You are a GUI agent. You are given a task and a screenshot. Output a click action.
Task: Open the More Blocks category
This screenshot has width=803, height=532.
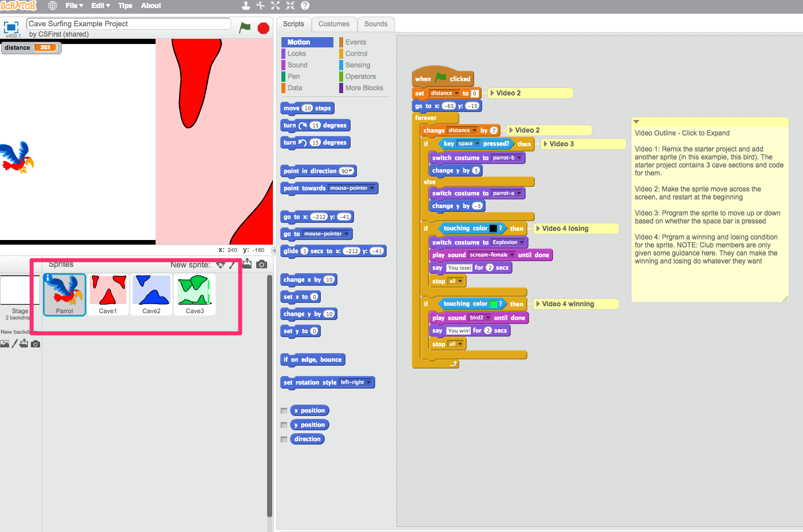pos(364,88)
